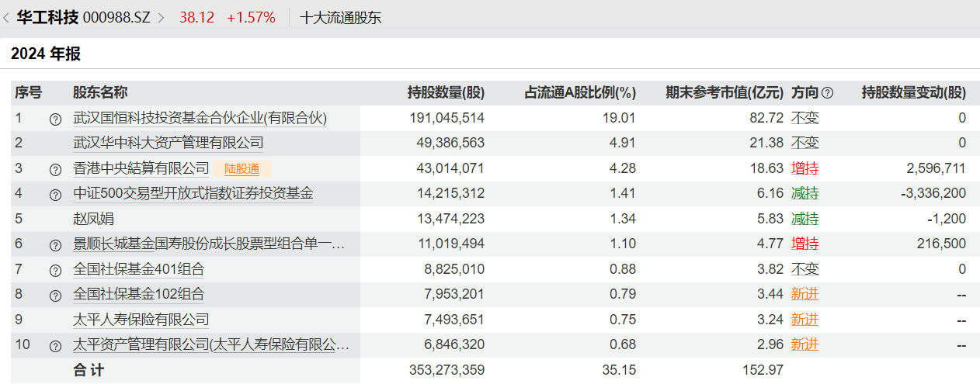Select holding value 49,386,563
The height and width of the screenshot is (384, 980).
[450, 143]
